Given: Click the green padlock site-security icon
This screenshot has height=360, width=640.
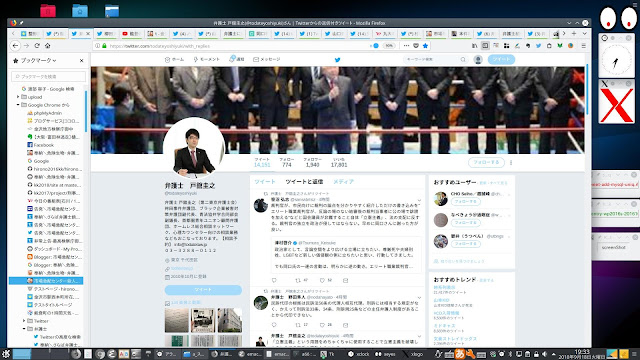Looking at the screenshot, I should [104, 46].
